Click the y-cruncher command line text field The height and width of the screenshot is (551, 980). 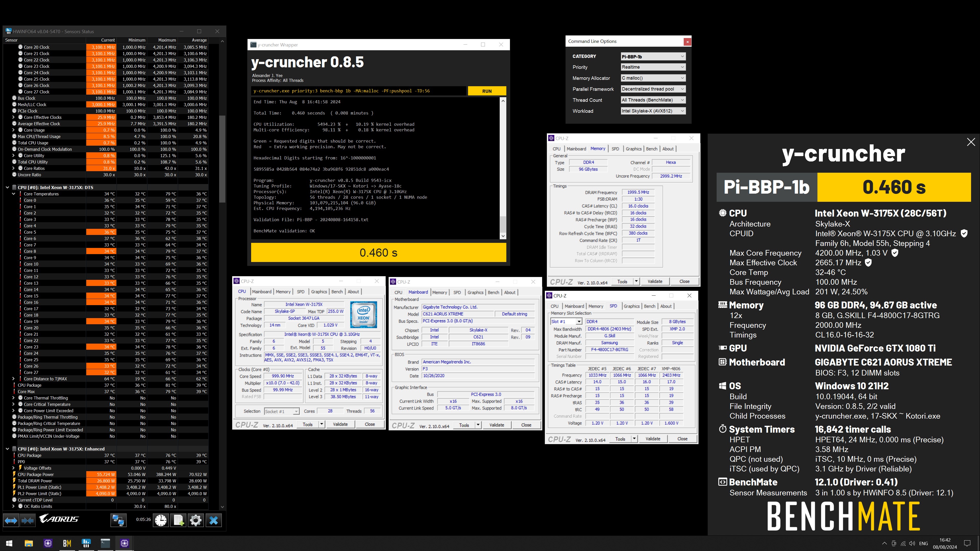(358, 91)
